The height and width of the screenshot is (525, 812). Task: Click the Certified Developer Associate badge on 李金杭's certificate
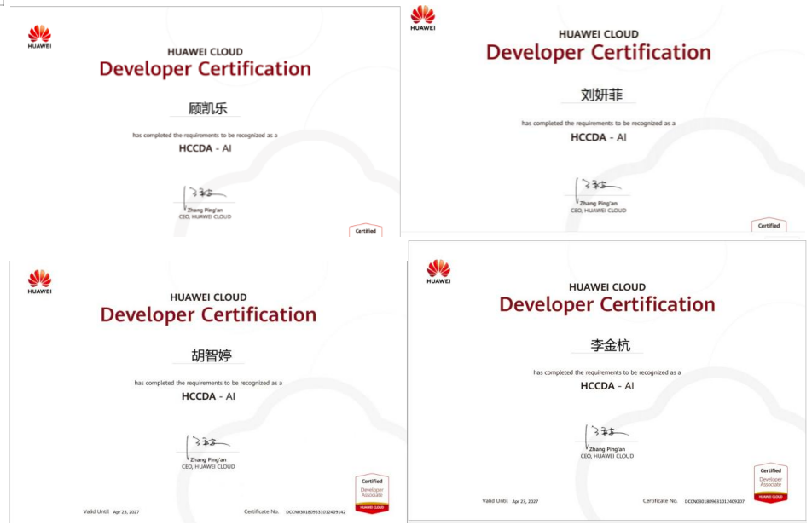tap(770, 483)
